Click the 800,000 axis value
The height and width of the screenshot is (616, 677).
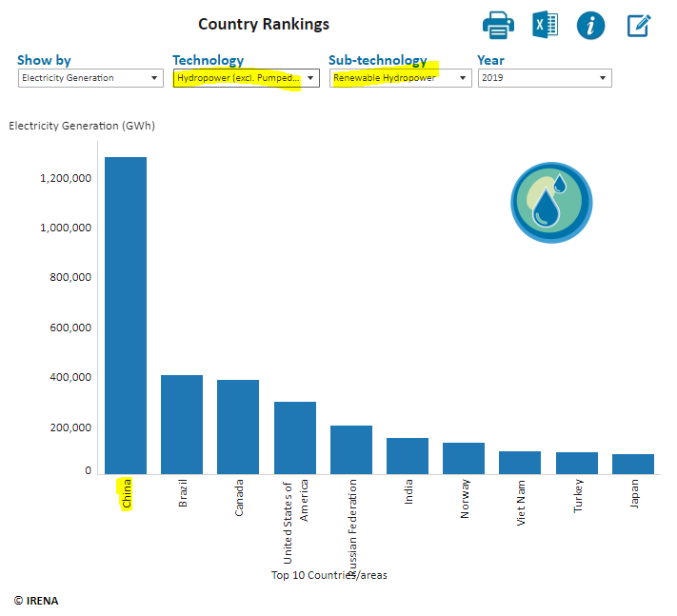point(70,277)
